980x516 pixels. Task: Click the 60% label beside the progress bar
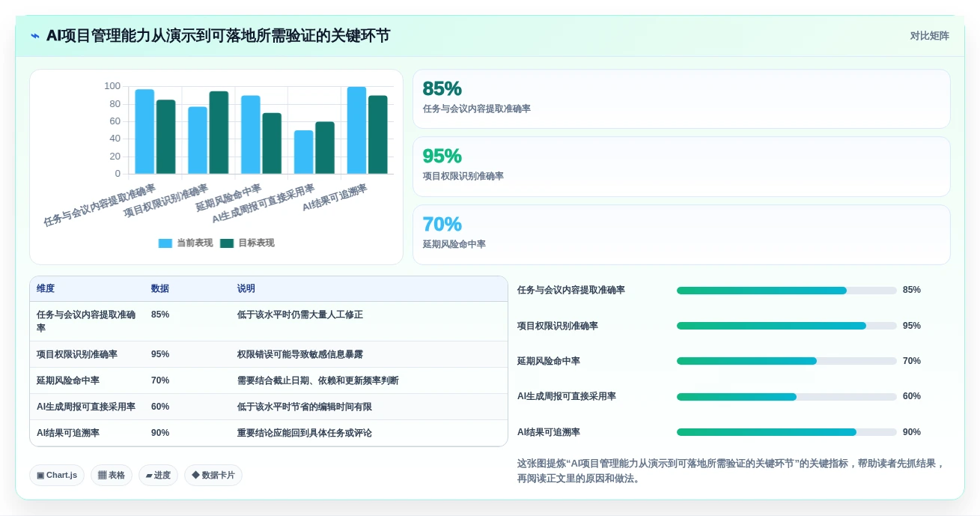pyautogui.click(x=912, y=396)
